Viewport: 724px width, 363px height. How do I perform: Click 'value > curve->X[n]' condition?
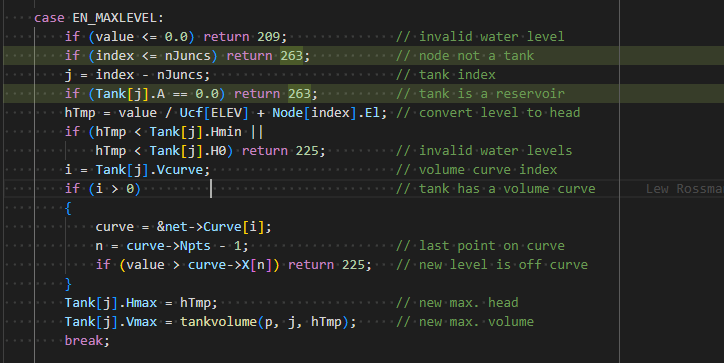[x=199, y=265]
